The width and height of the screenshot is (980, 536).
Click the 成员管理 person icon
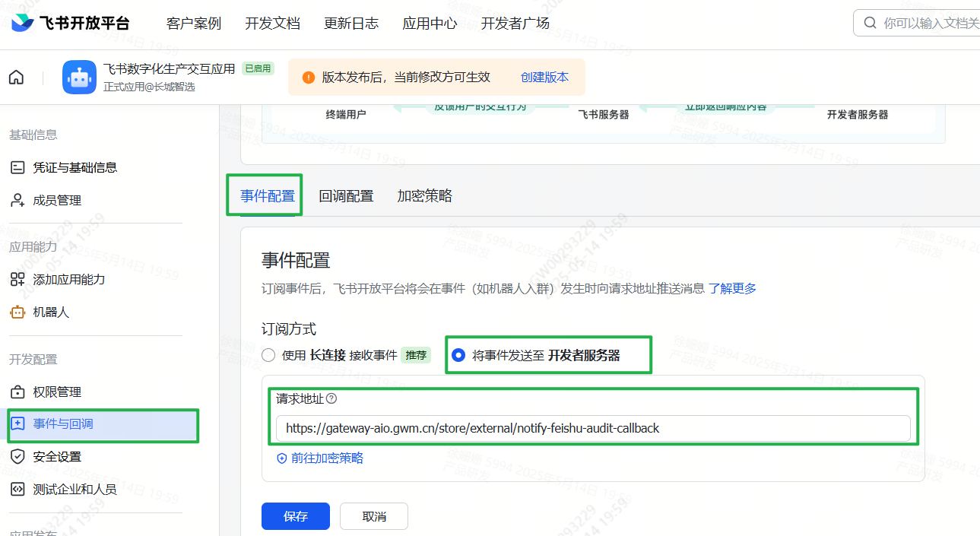[17, 200]
